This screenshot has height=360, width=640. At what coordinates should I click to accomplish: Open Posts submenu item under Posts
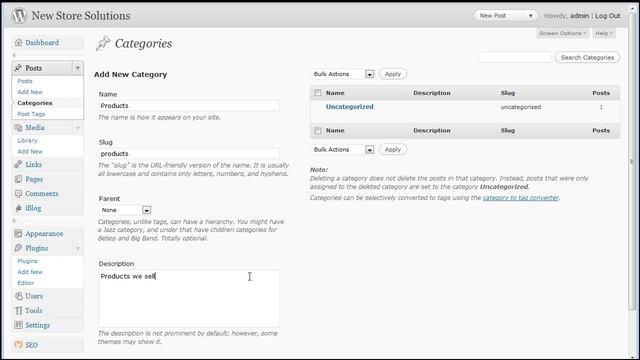pos(25,81)
